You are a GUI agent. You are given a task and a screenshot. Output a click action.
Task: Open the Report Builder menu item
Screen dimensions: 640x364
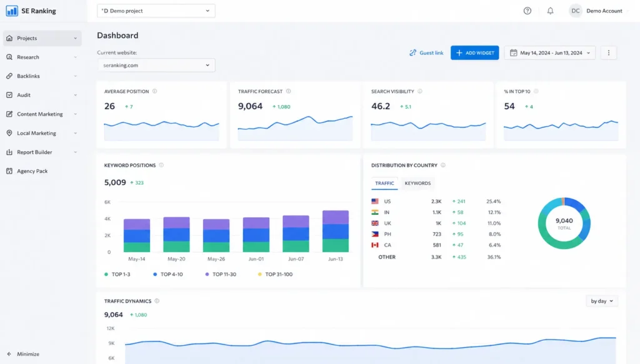(42, 152)
